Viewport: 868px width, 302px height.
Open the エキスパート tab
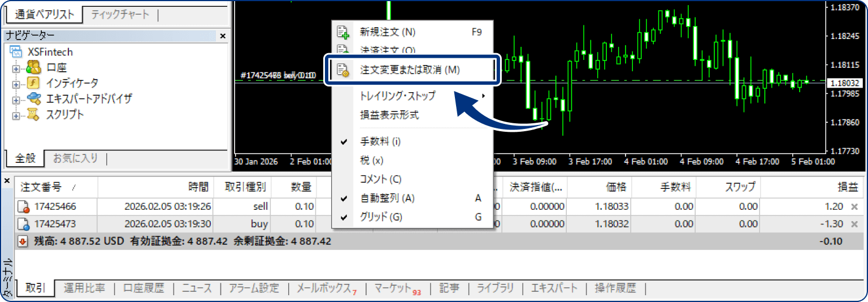click(x=554, y=288)
